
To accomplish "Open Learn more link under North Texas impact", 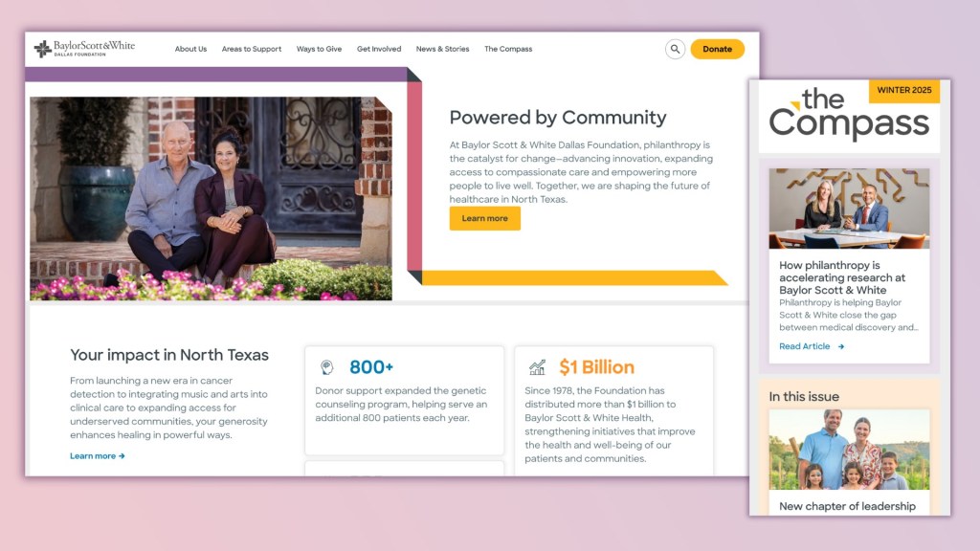I will click(93, 456).
